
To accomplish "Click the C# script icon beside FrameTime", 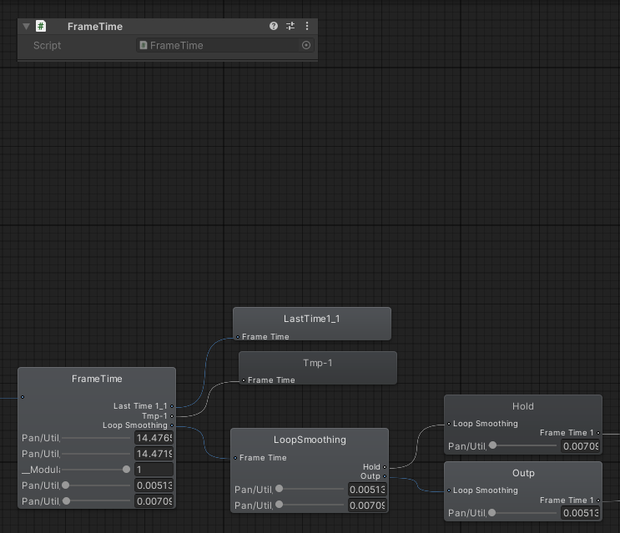I will (x=41, y=26).
